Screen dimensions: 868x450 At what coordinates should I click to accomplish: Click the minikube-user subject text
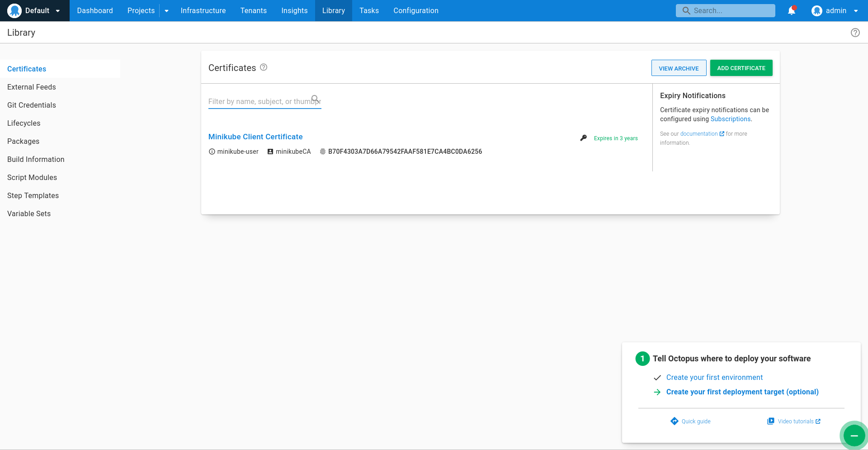238,152
